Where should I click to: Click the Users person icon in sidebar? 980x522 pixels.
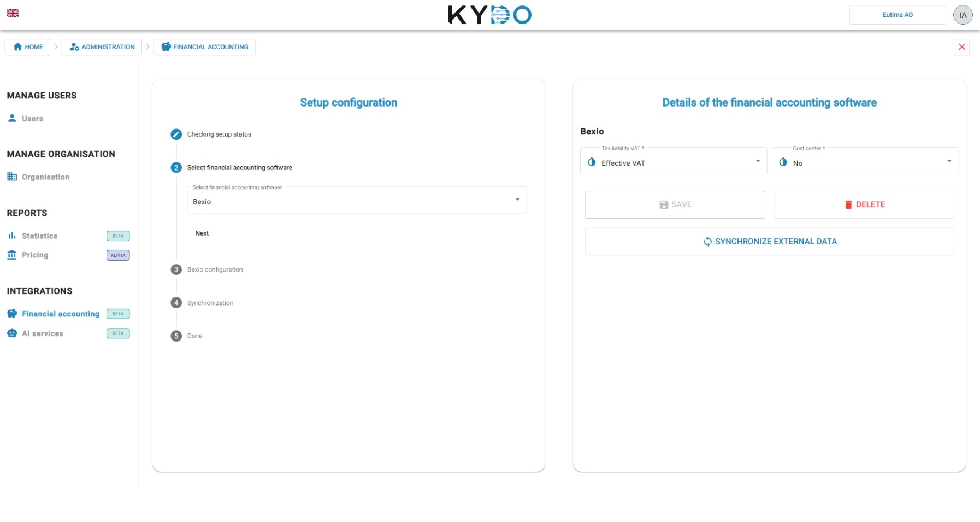click(12, 118)
